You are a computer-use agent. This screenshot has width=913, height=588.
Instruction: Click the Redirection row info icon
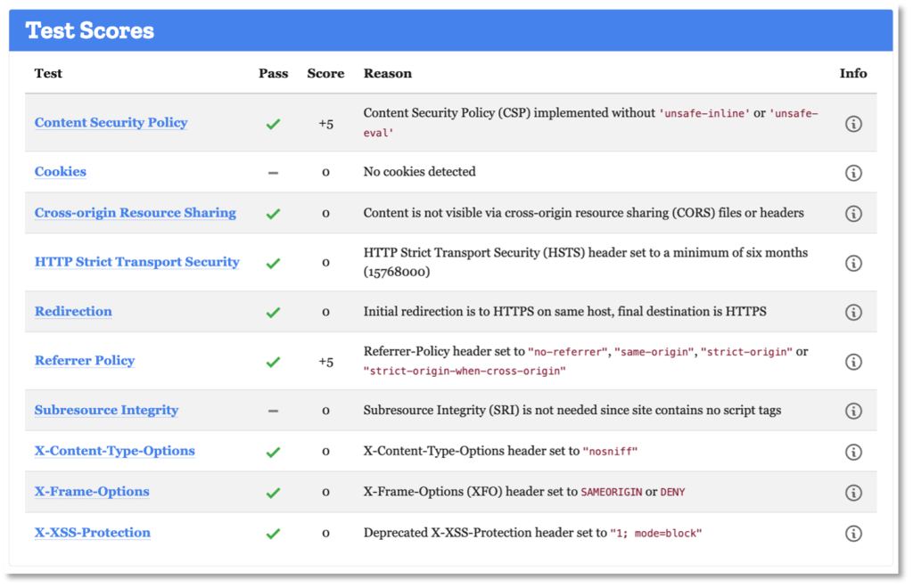coord(853,312)
